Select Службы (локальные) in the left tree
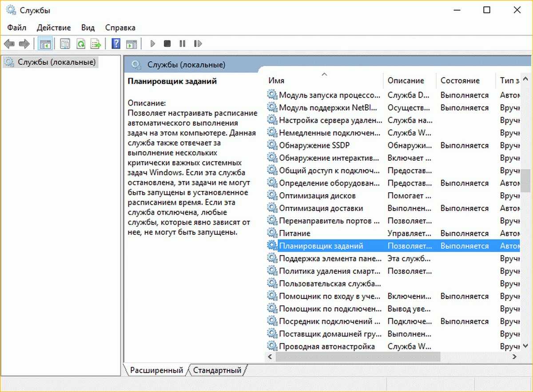This screenshot has width=533, height=392. pos(56,62)
